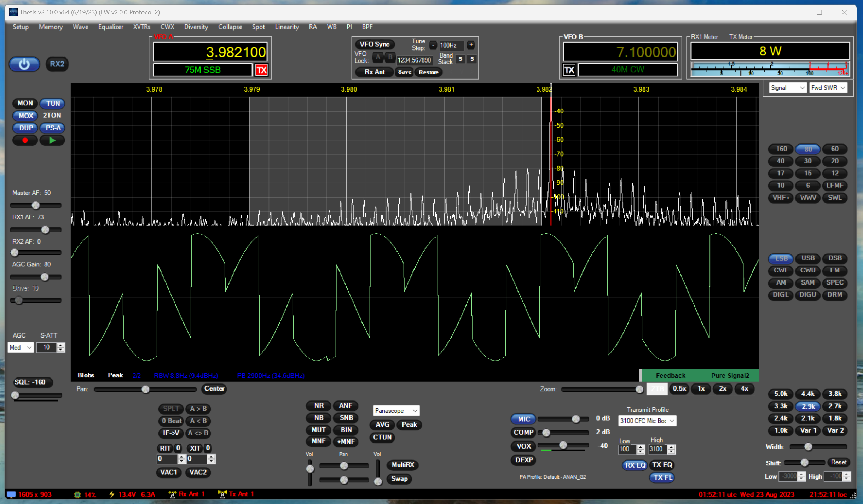Decrease tune step with the minus button
Screen dimensions: 863x504
tap(433, 45)
